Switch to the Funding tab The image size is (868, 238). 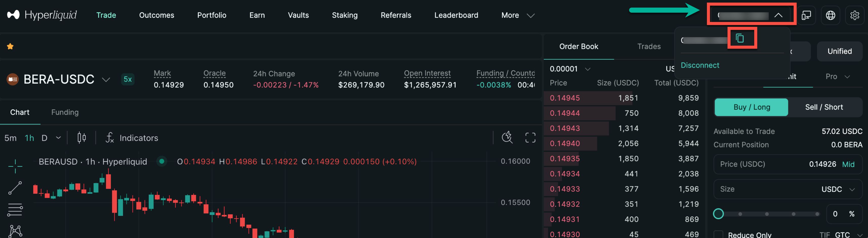[65, 112]
